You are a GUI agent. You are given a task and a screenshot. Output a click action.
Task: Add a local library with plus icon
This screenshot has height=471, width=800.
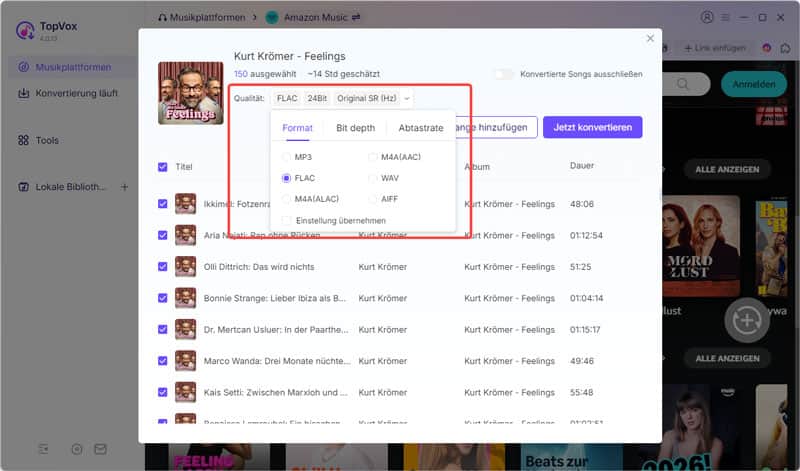[124, 187]
